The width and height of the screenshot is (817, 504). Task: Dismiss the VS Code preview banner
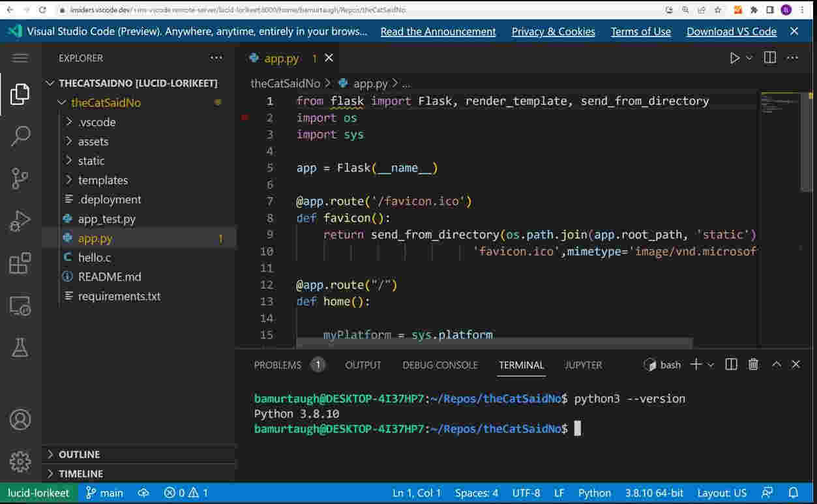coord(794,31)
